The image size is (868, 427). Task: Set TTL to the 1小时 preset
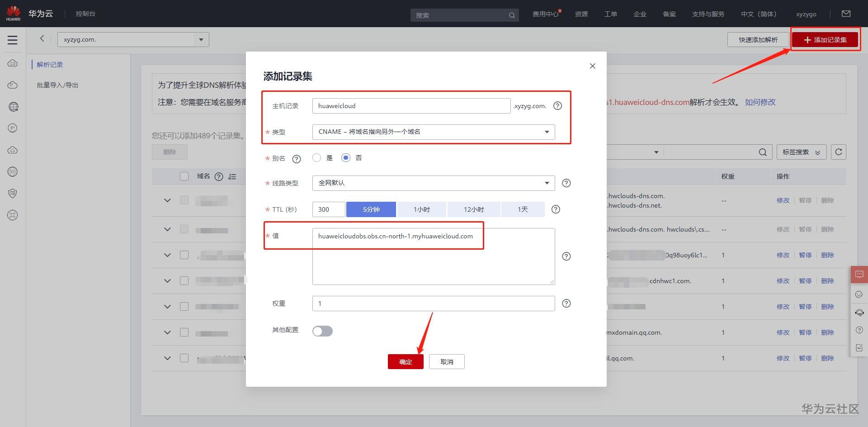click(x=422, y=209)
